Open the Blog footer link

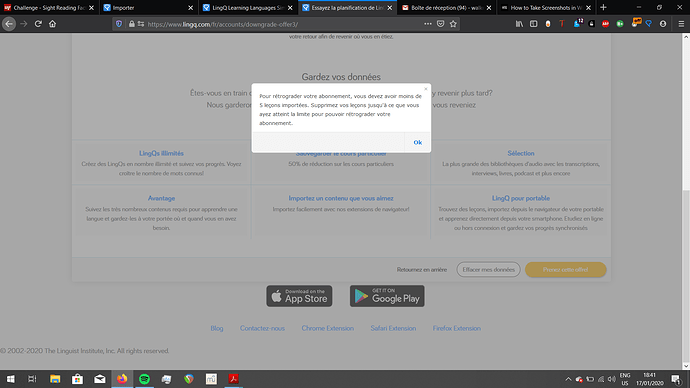(217, 328)
